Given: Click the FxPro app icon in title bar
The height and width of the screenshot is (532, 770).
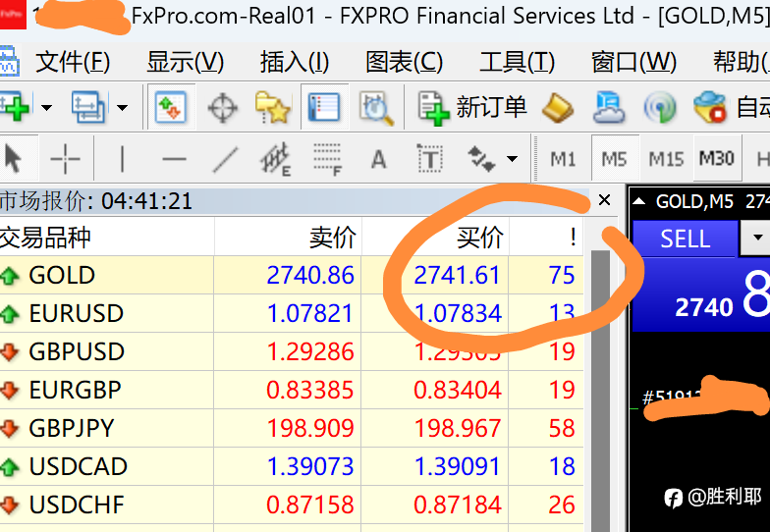Looking at the screenshot, I should [x=13, y=15].
